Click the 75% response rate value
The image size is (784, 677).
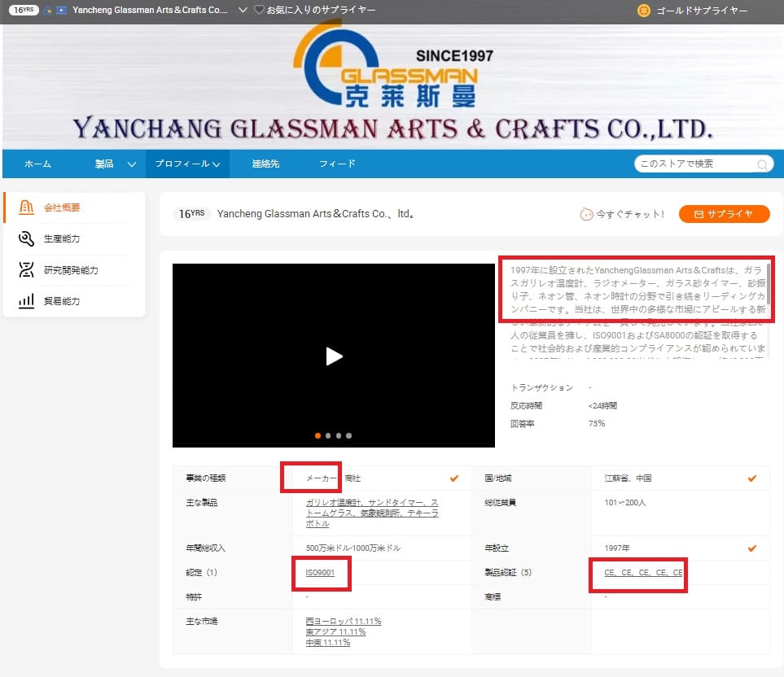click(597, 424)
